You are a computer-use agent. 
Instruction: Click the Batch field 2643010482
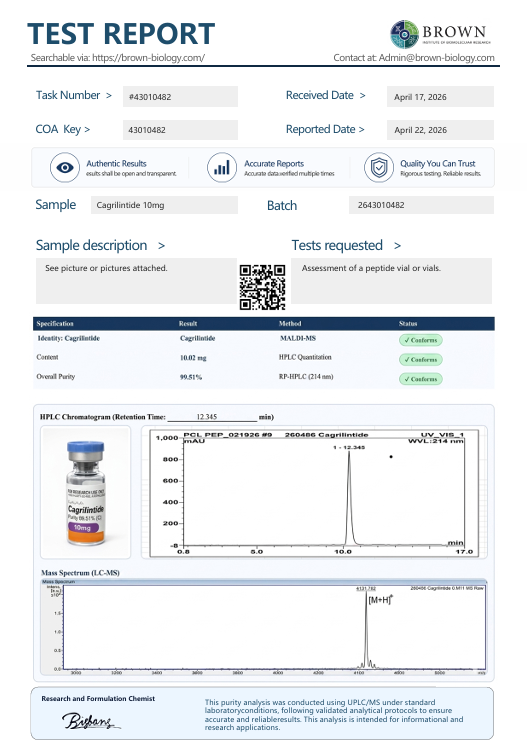coord(421,205)
